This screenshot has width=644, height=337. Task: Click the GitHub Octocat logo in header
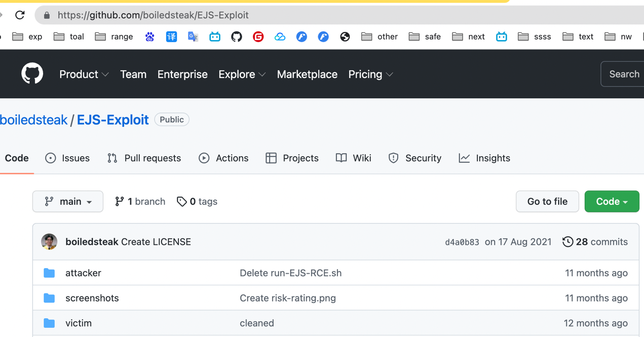tap(32, 74)
